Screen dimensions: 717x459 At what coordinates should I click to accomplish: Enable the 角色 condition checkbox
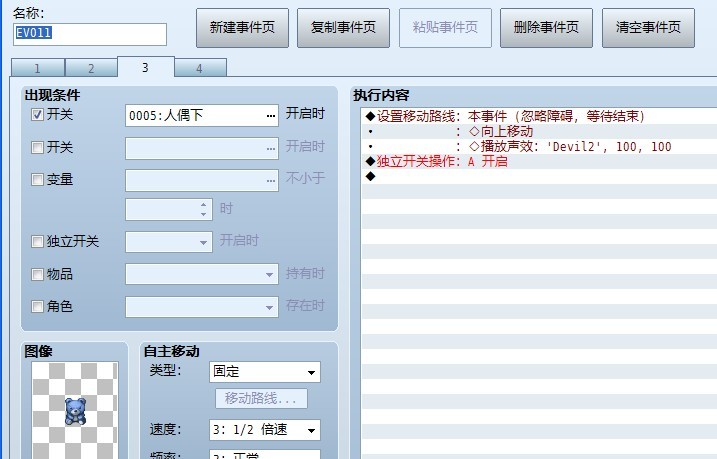point(37,306)
